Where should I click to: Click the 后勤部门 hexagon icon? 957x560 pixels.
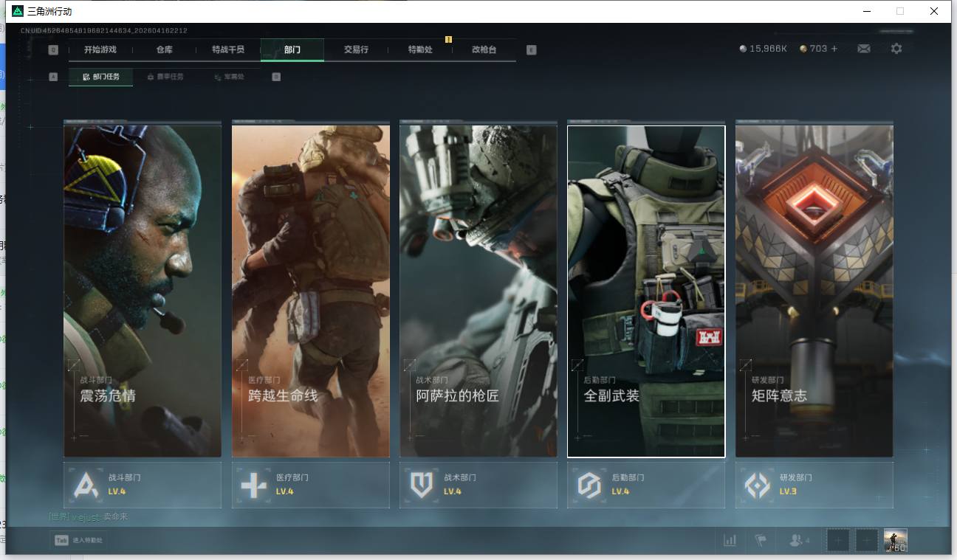589,485
